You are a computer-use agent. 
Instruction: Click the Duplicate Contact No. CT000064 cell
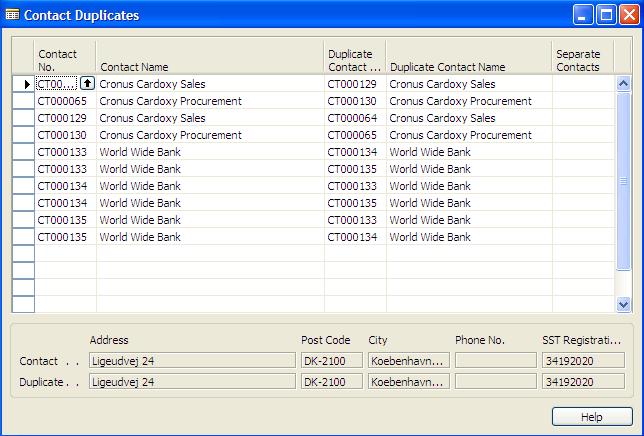click(355, 118)
